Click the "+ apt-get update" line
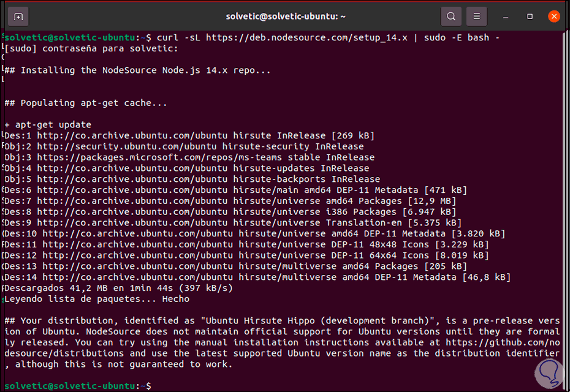The image size is (570, 392). pyautogui.click(x=48, y=124)
